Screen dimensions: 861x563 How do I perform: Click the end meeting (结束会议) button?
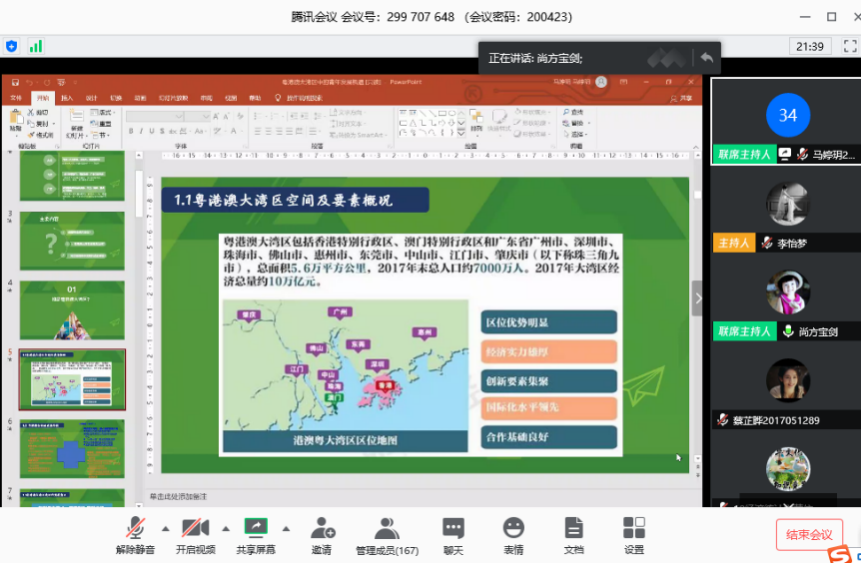coord(809,535)
